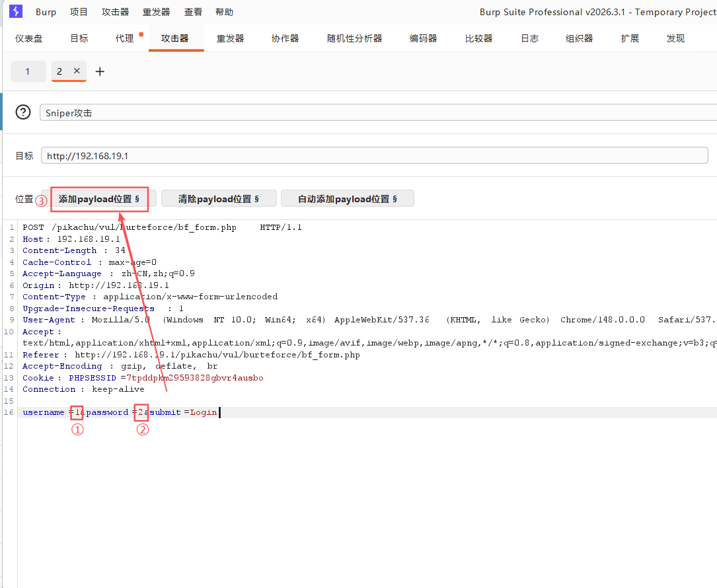Open the 帮助 menu

coord(224,12)
